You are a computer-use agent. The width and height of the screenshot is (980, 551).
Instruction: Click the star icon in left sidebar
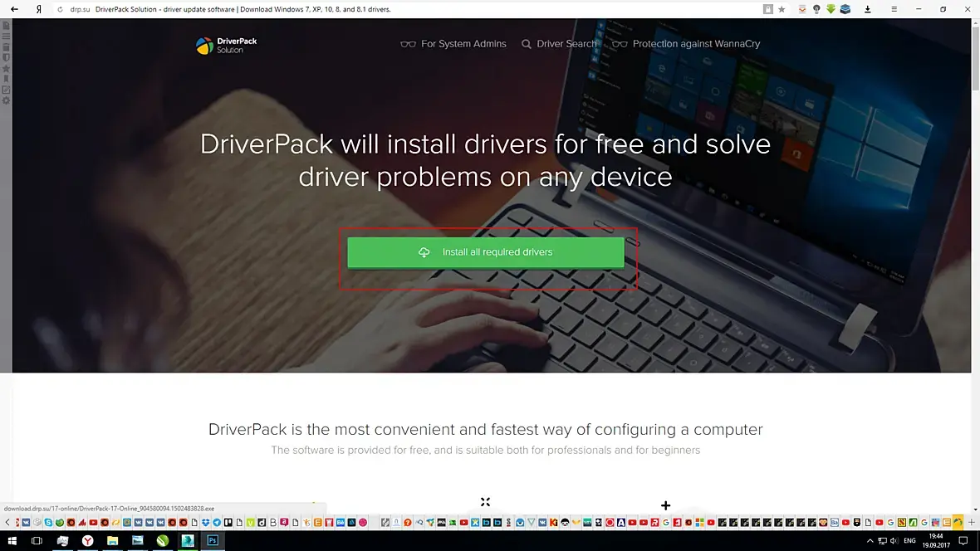[7, 68]
